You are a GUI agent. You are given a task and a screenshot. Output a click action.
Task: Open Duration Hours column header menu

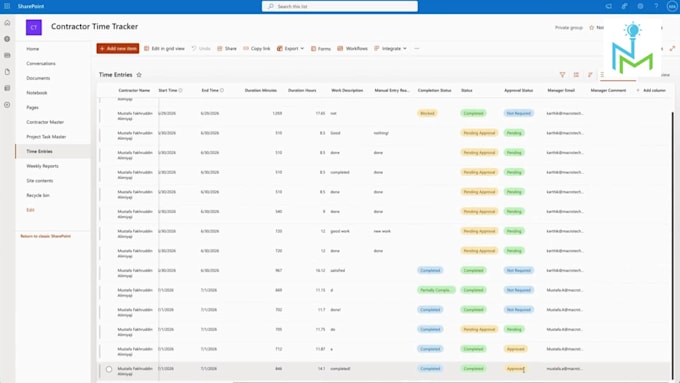click(302, 90)
